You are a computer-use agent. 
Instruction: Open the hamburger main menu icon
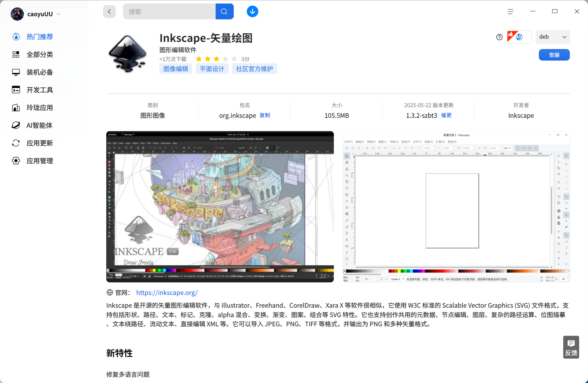click(x=510, y=12)
